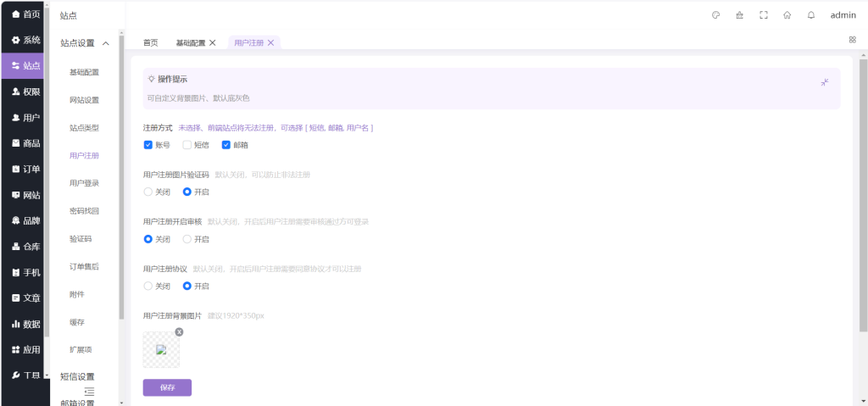Open the admin user menu

coord(843,15)
